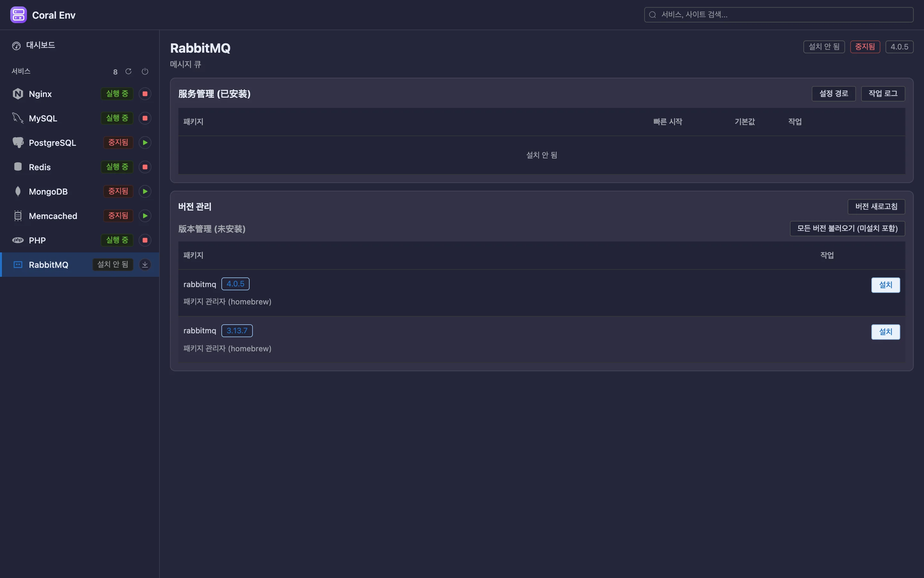Select Redis in the sidebar
The image size is (924, 578).
(80, 167)
